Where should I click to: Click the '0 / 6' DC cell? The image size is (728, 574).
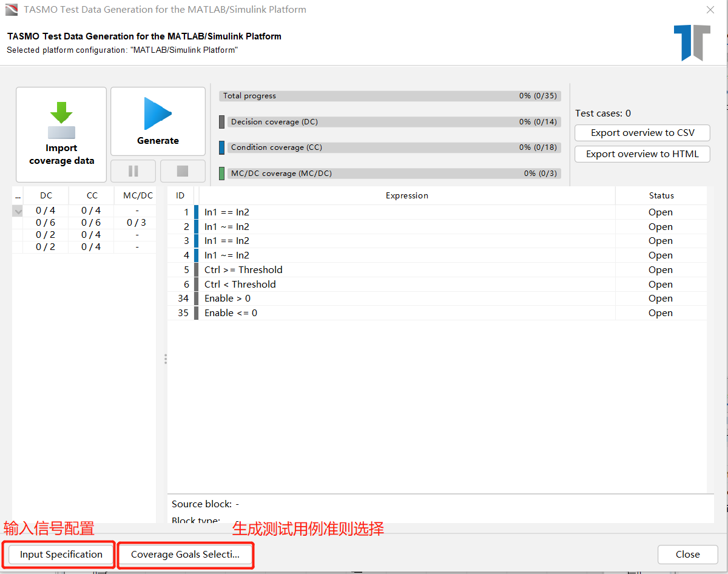click(x=45, y=223)
